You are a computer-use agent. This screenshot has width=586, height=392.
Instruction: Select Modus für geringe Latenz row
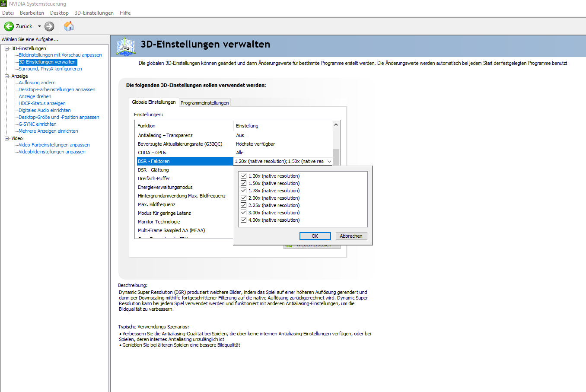tap(185, 213)
